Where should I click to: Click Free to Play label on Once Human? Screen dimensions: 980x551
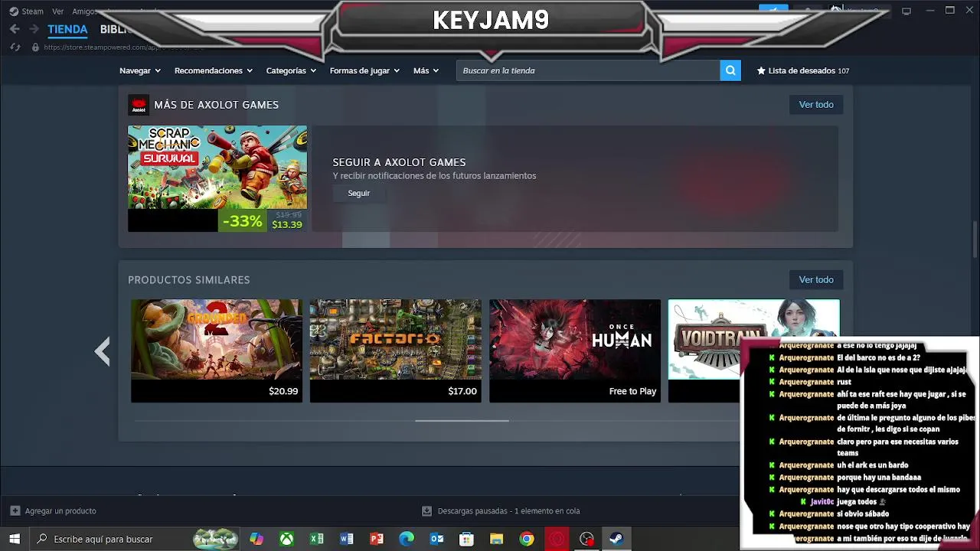coord(632,391)
